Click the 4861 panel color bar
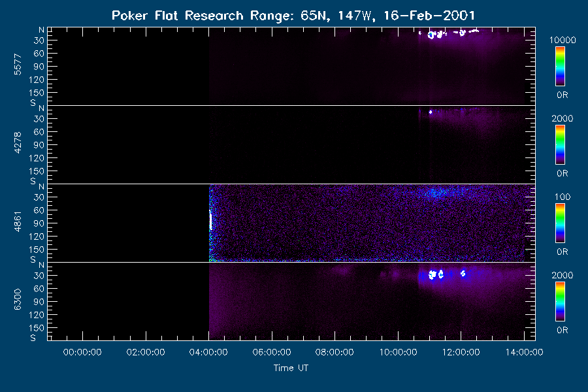Screen dimensions: 588x392 pyautogui.click(x=561, y=223)
